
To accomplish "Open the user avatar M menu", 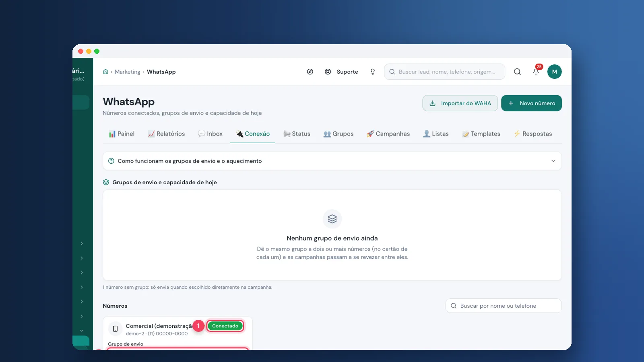I will (x=554, y=72).
